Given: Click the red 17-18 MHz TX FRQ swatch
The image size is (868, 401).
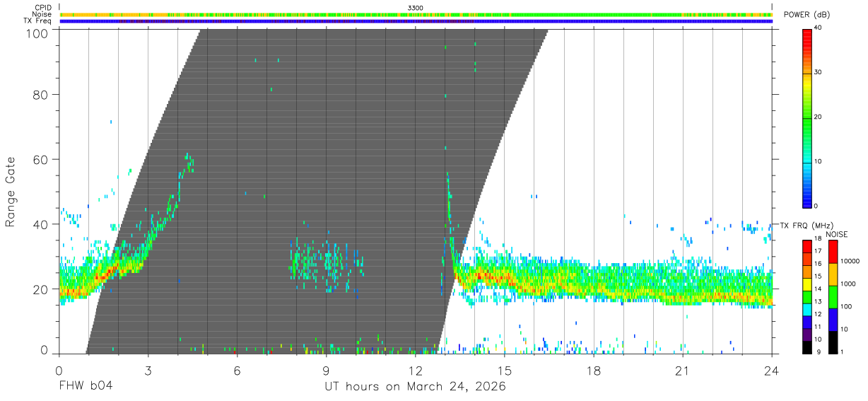Looking at the screenshot, I should tap(808, 246).
